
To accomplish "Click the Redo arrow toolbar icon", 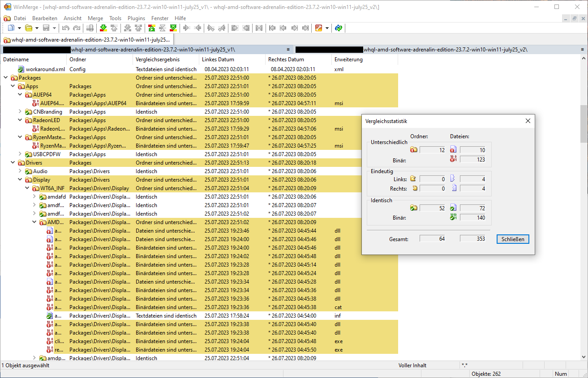I will tap(77, 28).
